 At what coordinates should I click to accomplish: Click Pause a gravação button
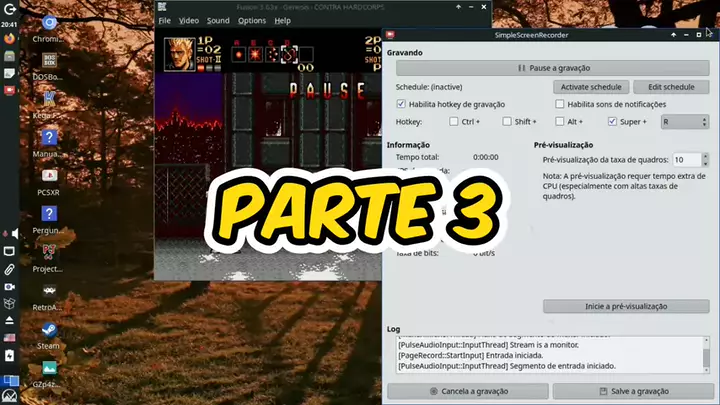(x=552, y=68)
